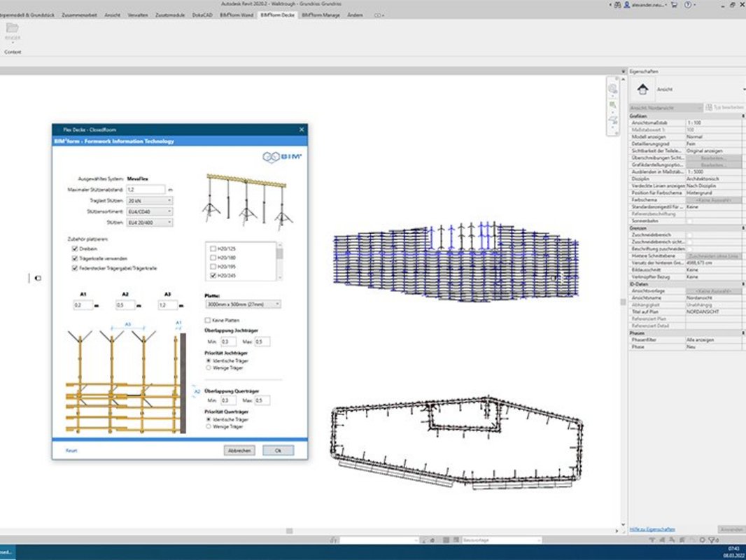
Task: Click the navigation wheel icon in view
Action: (x=613, y=89)
